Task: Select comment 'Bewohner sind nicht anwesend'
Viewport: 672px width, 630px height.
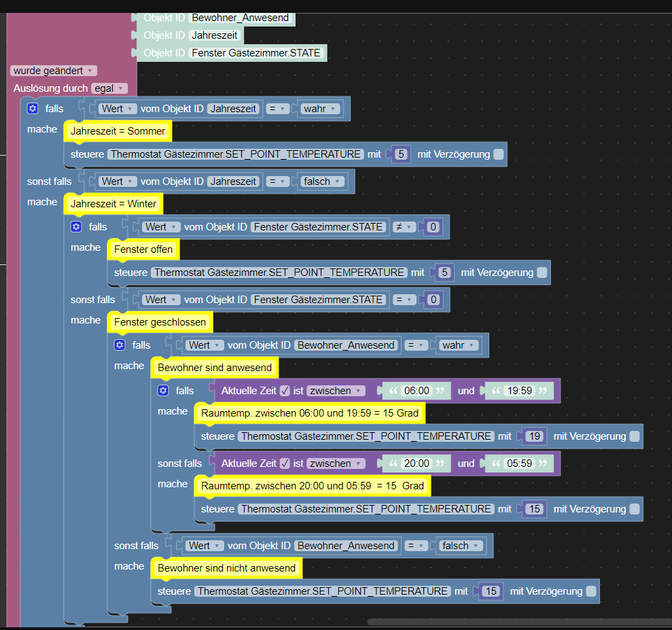Action: (x=227, y=568)
